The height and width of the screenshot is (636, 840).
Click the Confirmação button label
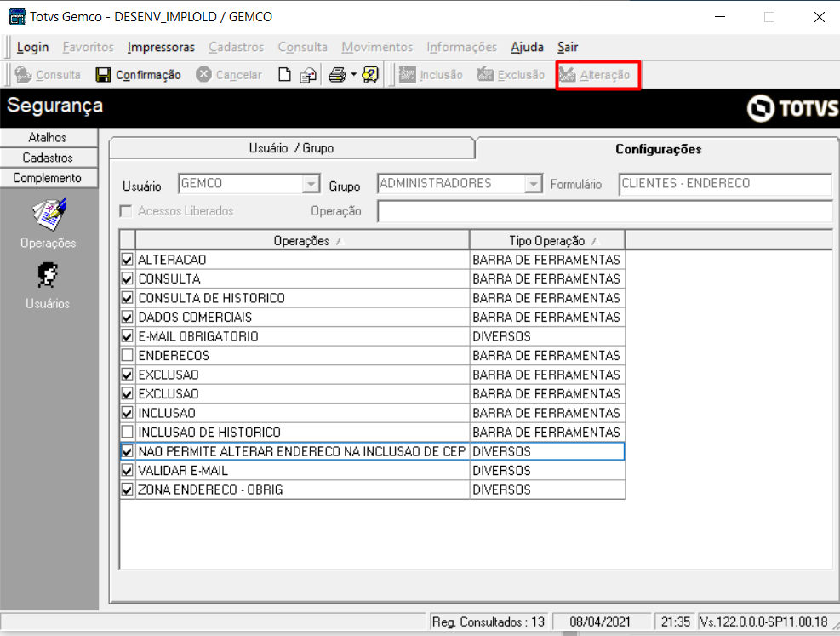point(148,75)
